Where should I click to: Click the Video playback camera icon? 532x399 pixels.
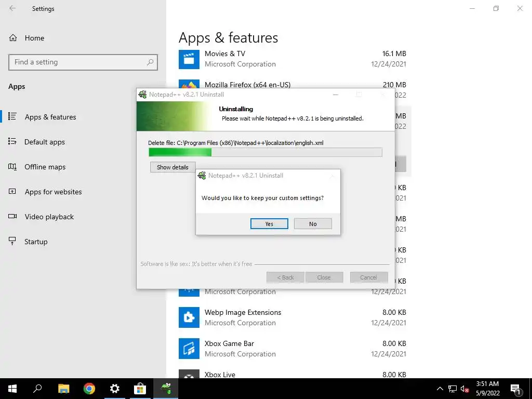12,217
